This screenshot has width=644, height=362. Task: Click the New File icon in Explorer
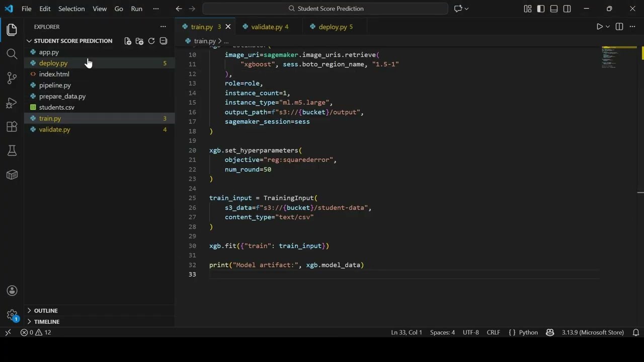click(128, 41)
